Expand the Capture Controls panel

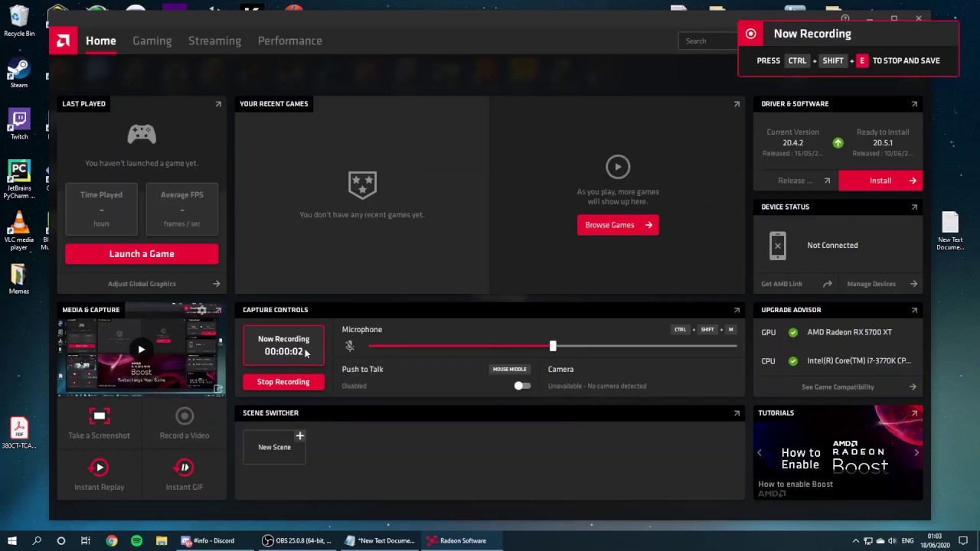pos(737,310)
